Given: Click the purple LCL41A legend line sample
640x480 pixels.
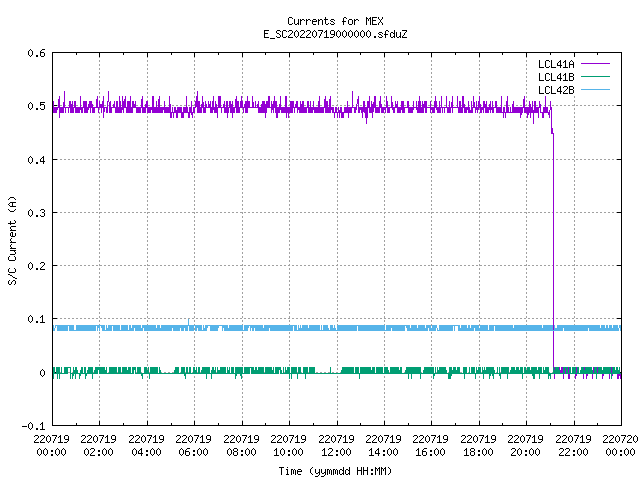Looking at the screenshot, I should [x=595, y=64].
